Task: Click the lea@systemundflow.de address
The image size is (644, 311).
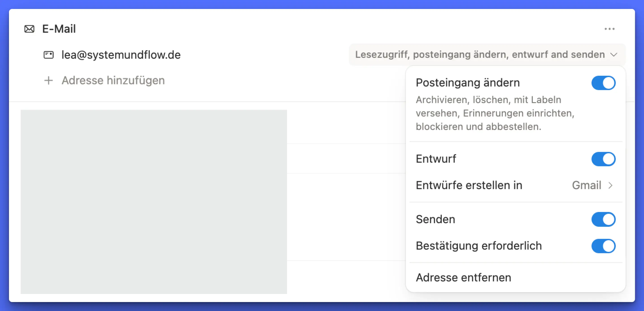Action: click(121, 55)
